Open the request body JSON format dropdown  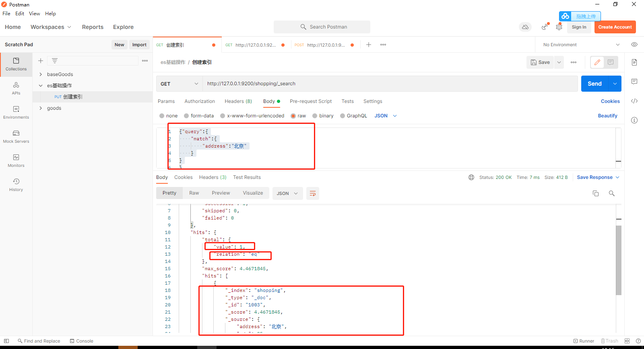[x=386, y=116]
